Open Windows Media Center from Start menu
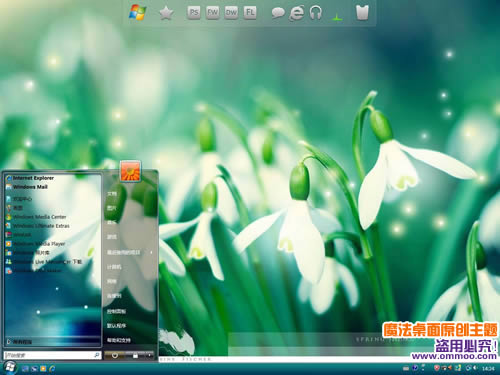 36,217
